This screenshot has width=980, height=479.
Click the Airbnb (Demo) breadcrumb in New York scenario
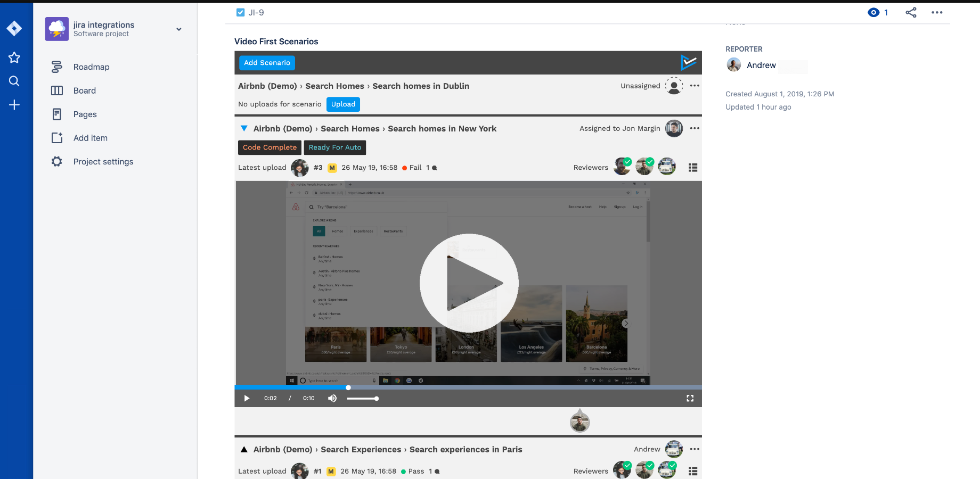click(x=283, y=129)
